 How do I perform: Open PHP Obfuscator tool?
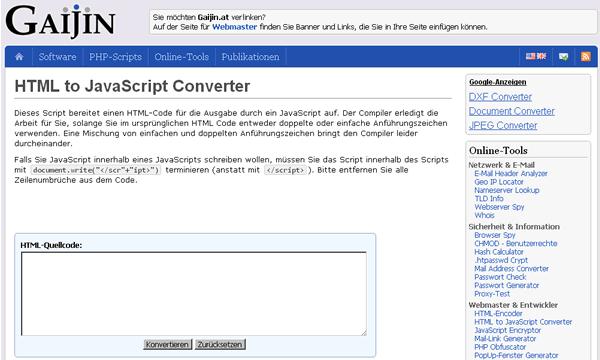[x=500, y=347]
